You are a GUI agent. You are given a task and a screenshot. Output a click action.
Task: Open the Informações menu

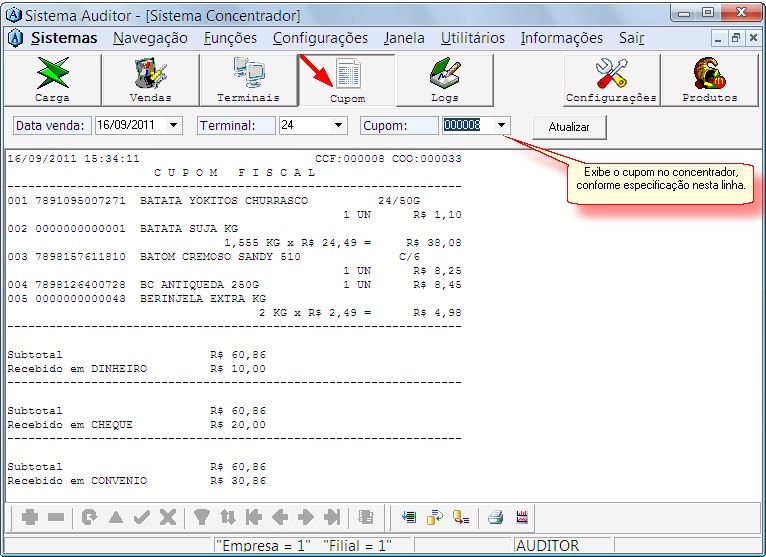point(561,38)
